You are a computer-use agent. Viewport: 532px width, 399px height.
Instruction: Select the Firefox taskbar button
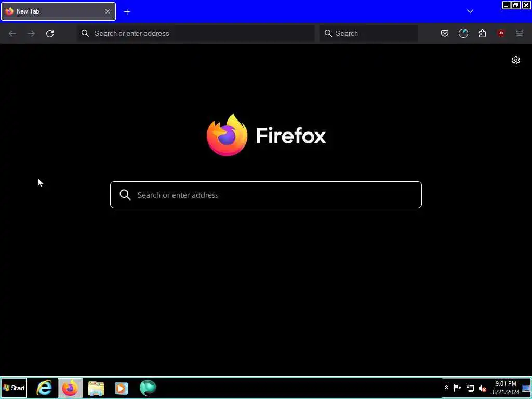[70, 388]
